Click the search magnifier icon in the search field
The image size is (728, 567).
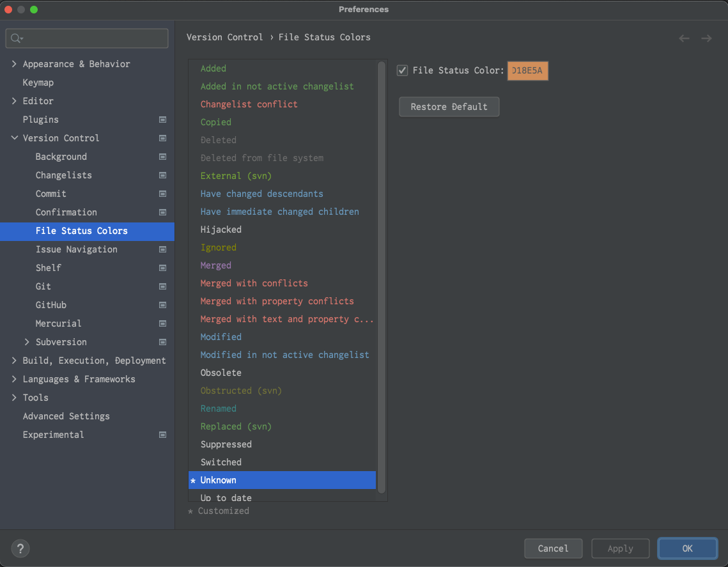(x=16, y=38)
